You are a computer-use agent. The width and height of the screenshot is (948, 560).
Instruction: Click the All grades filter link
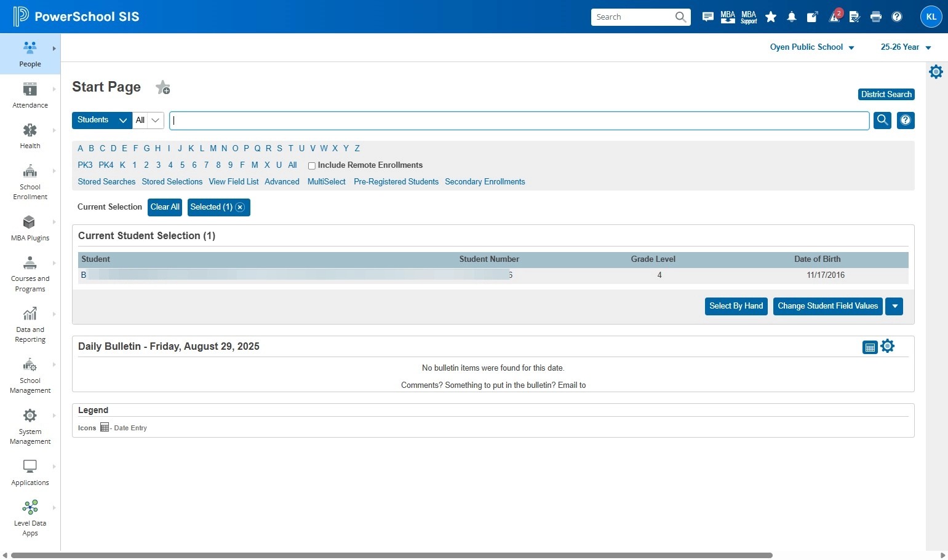click(x=292, y=165)
